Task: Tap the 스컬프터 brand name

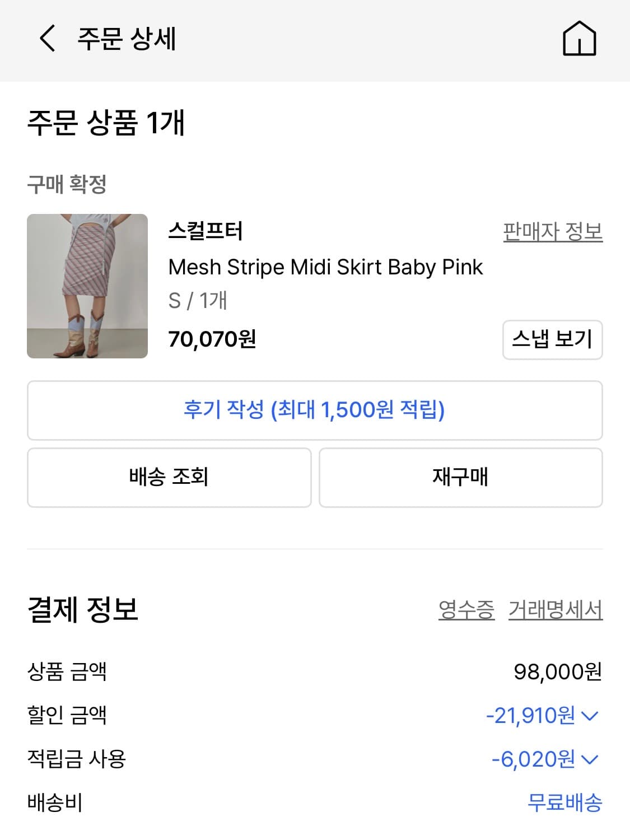Action: [206, 231]
